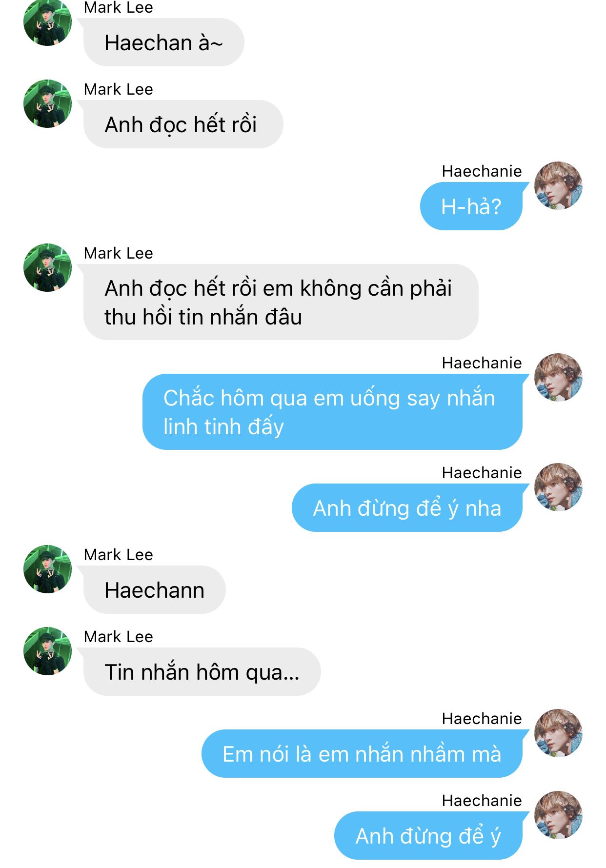Tap the 'Haechanie' name above 'H-hả?'
606x868 pixels.
click(482, 171)
